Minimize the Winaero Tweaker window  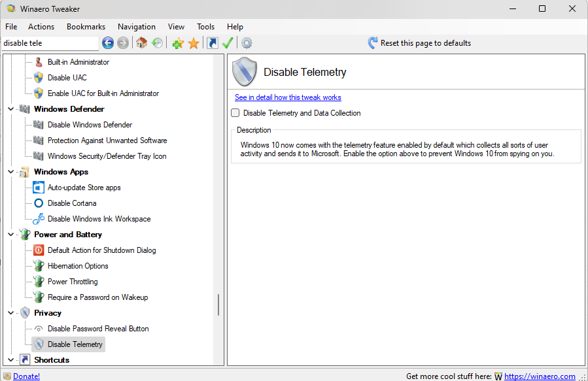pos(513,8)
